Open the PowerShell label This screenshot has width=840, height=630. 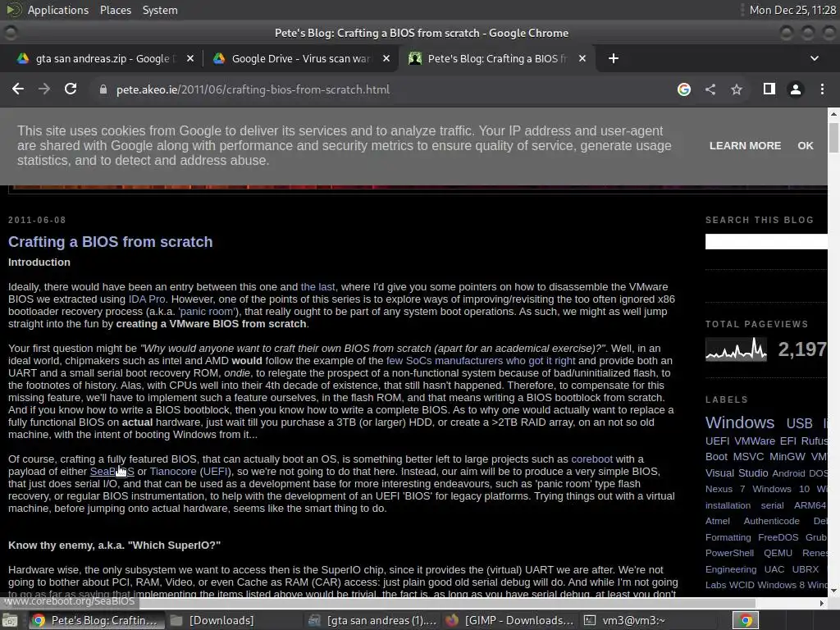click(x=729, y=553)
